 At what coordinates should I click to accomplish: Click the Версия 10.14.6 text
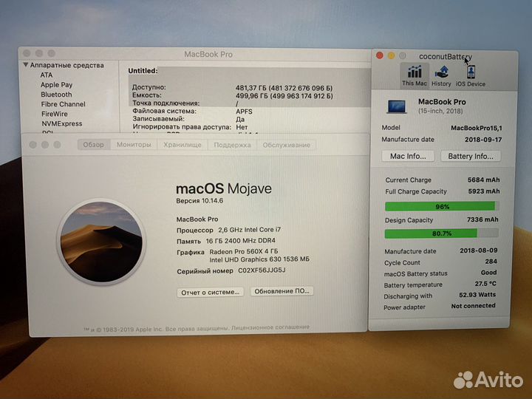point(199,201)
